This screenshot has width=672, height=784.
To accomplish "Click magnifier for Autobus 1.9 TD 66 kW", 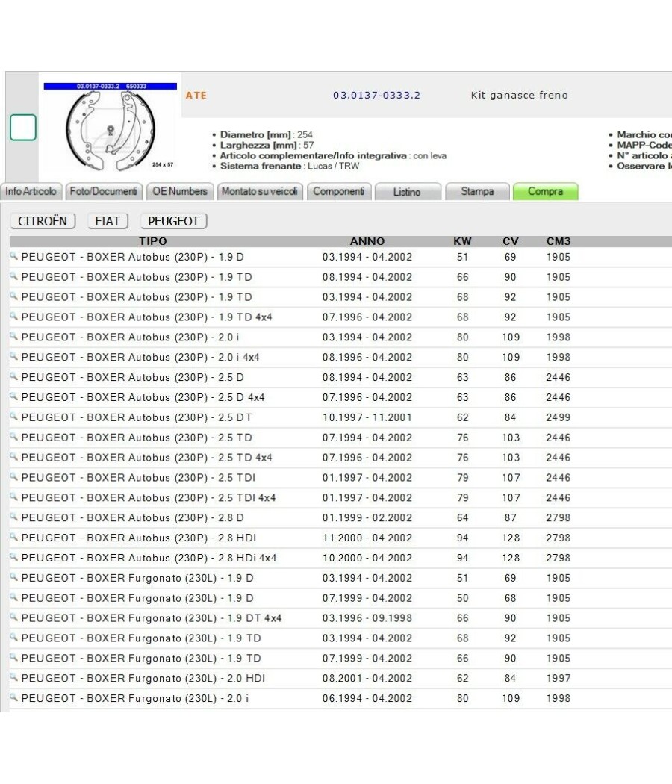I will (x=13, y=276).
